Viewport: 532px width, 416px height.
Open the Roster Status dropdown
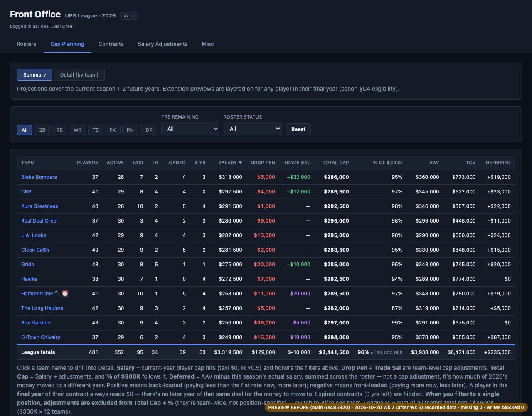pos(253,129)
